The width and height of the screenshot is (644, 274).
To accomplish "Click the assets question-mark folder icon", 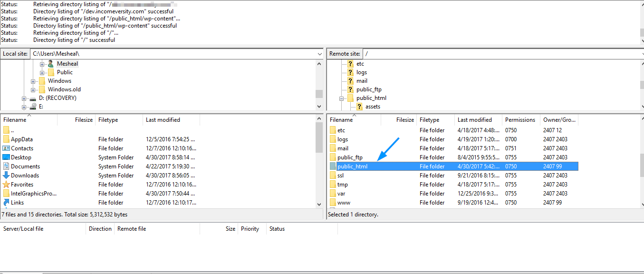I will pos(360,107).
